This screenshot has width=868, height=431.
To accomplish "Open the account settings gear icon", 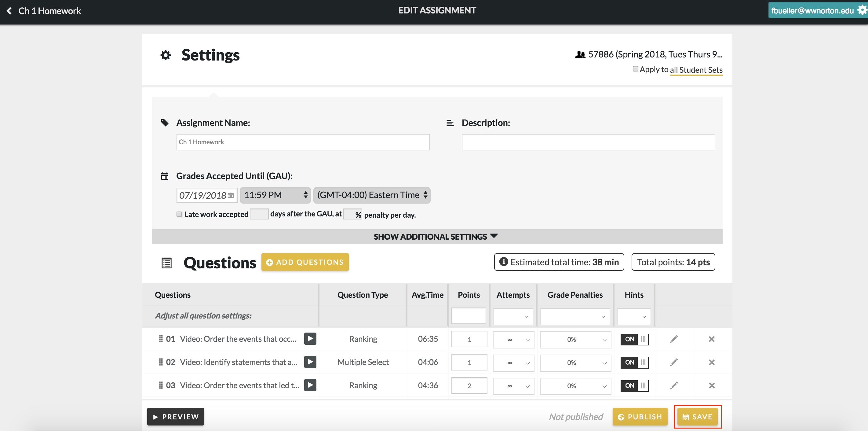I will (862, 10).
